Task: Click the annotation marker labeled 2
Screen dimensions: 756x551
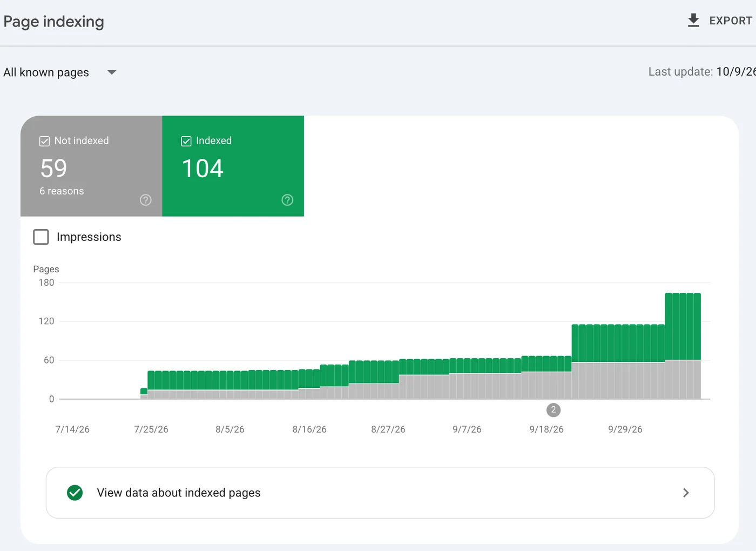Action: click(553, 410)
